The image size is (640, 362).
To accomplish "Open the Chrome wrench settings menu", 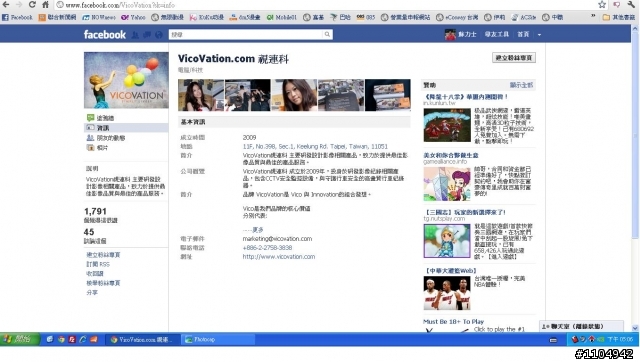I will (631, 5).
